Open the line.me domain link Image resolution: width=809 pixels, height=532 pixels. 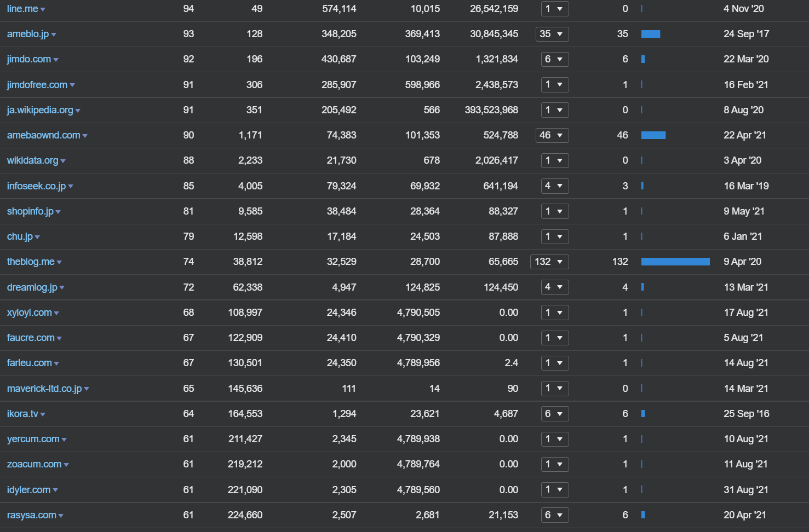click(x=22, y=9)
